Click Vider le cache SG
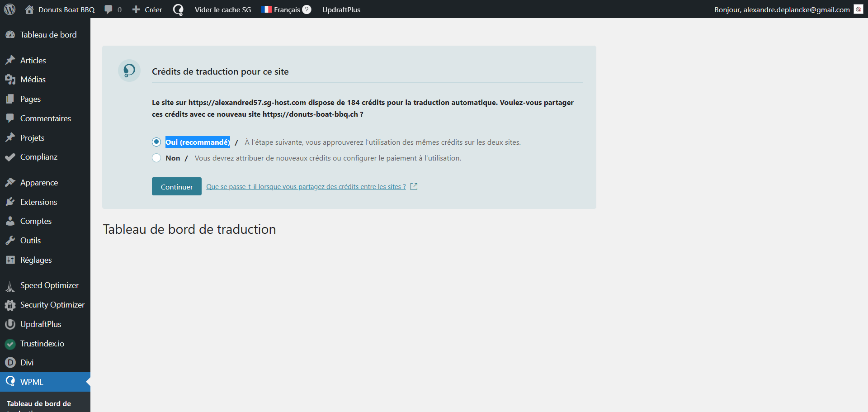The height and width of the screenshot is (412, 868). pos(223,9)
